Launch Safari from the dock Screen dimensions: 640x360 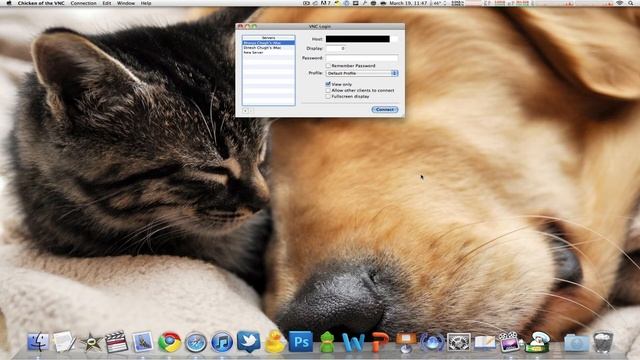(196, 342)
